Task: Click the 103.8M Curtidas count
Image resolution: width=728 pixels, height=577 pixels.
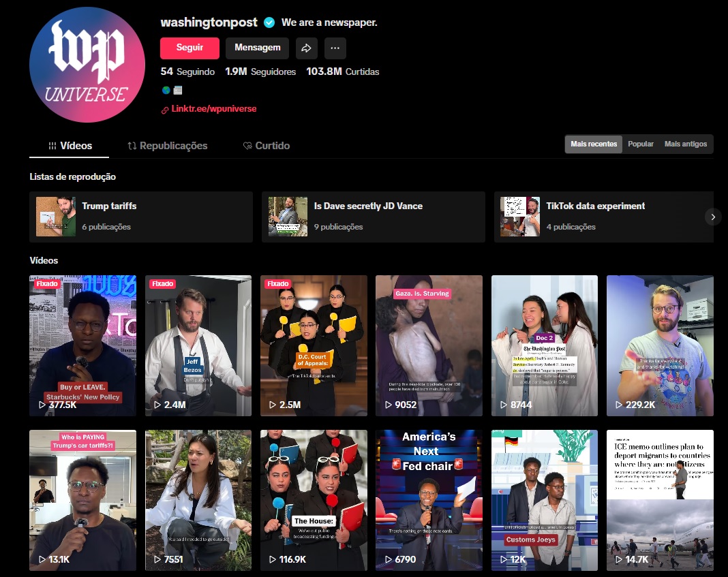Action: pyautogui.click(x=343, y=72)
